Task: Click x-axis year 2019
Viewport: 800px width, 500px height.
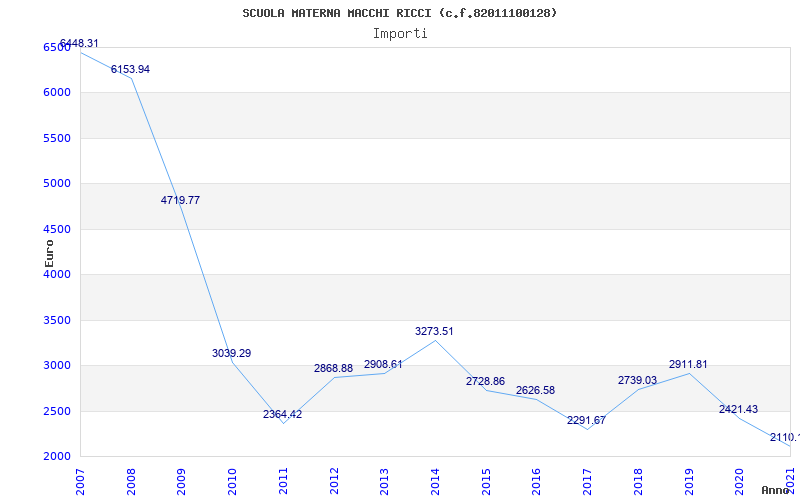Action: coord(689,481)
